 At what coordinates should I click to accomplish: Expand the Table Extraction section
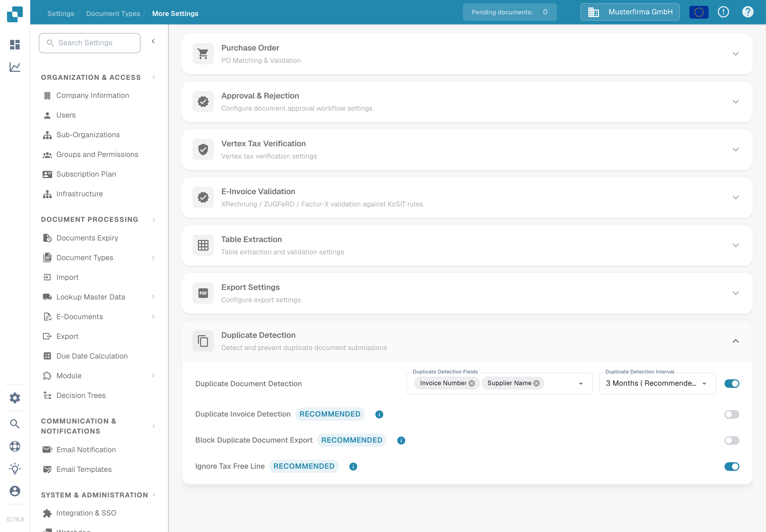coord(735,245)
